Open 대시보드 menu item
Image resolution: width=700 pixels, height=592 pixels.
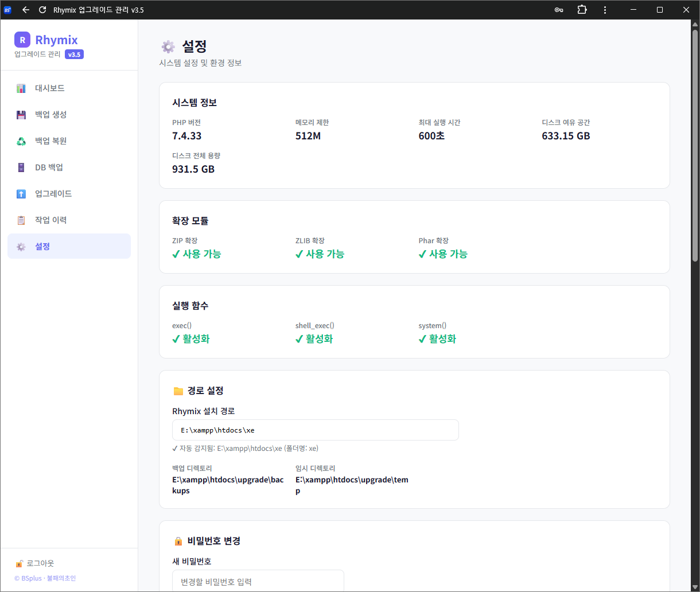click(69, 88)
